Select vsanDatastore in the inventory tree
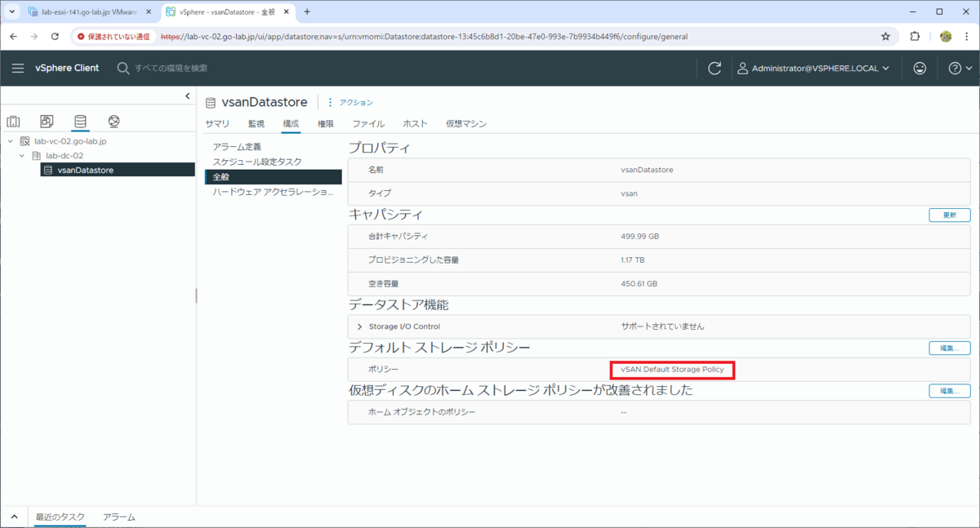This screenshot has height=528, width=980. coord(118,170)
